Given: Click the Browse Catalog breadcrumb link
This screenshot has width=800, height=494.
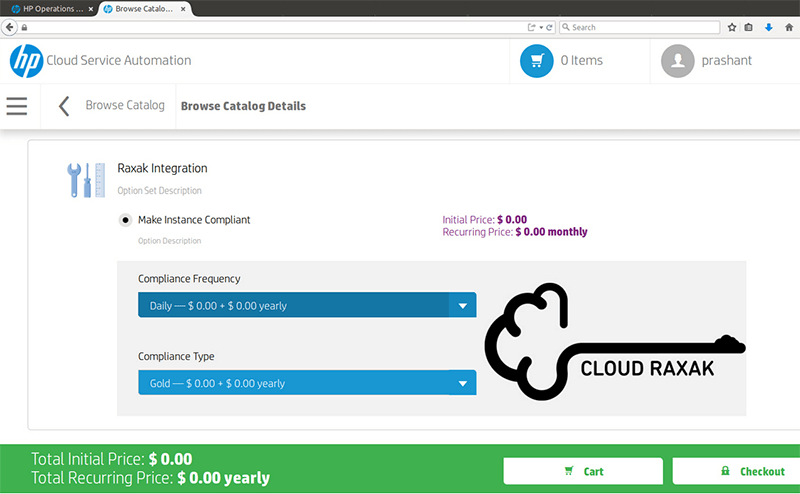Looking at the screenshot, I should click(124, 106).
